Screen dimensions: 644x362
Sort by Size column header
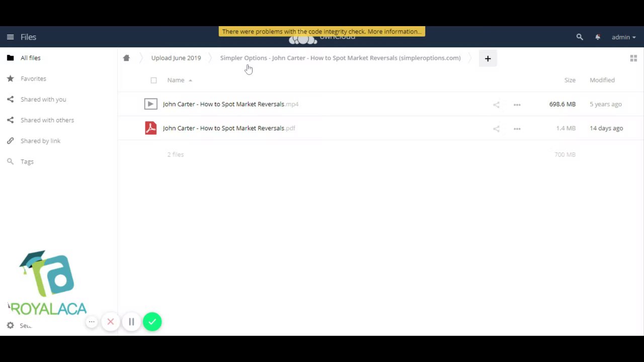click(x=570, y=80)
